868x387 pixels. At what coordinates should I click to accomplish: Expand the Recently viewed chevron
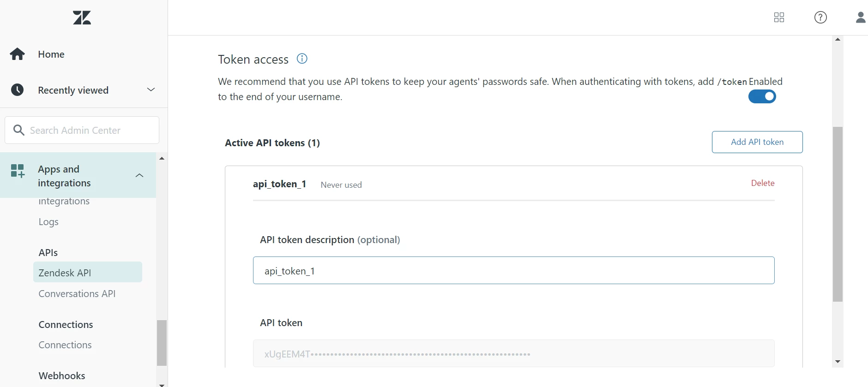point(151,89)
